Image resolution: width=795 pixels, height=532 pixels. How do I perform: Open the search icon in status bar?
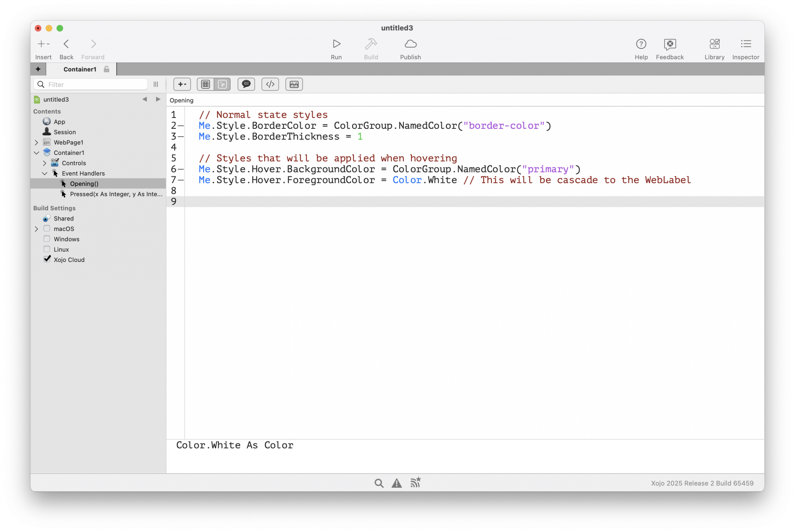coord(379,483)
